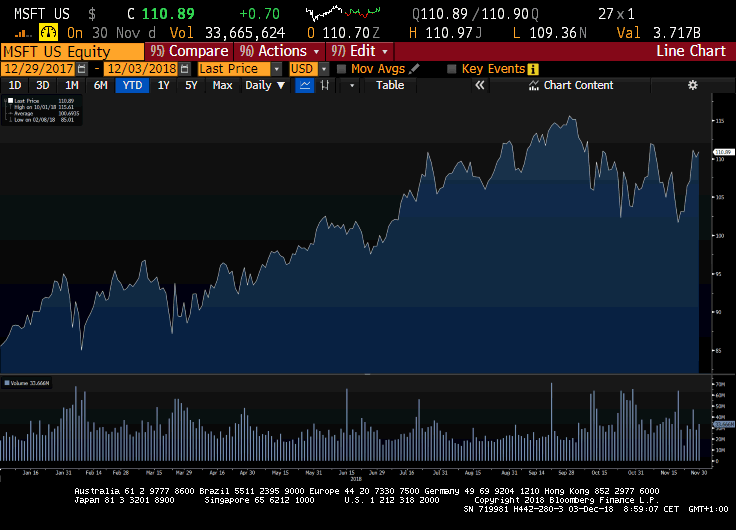736x530 pixels.
Task: Click the Average legend row
Action: 44,113
